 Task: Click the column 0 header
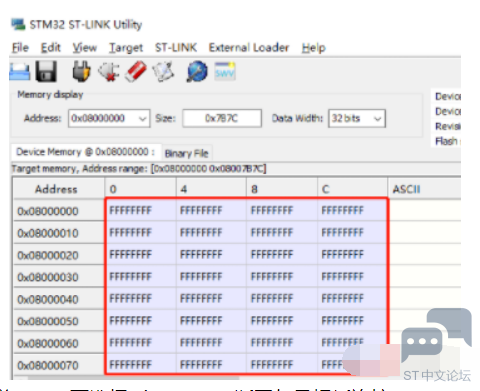coord(140,189)
